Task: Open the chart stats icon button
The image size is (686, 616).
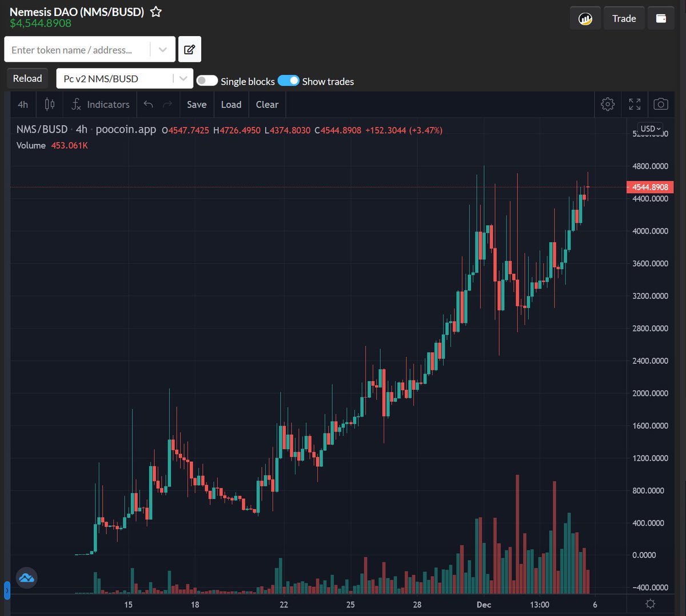Action: [x=585, y=18]
